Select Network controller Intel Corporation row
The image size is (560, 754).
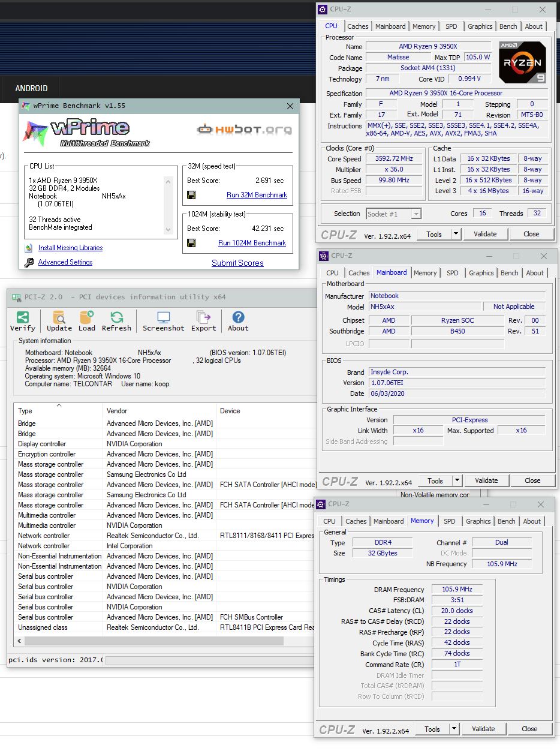pos(164,546)
